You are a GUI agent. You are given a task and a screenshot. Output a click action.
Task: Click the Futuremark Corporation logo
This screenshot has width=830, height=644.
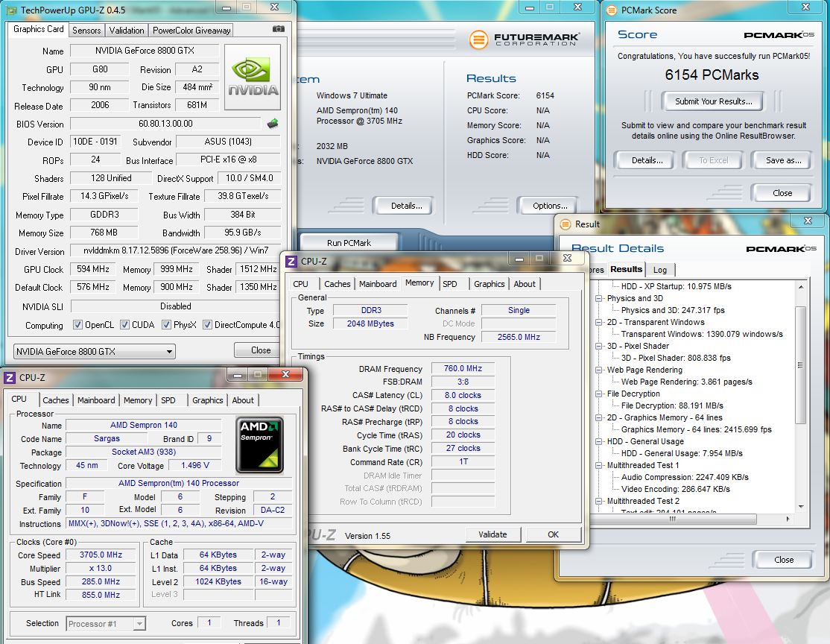point(524,40)
